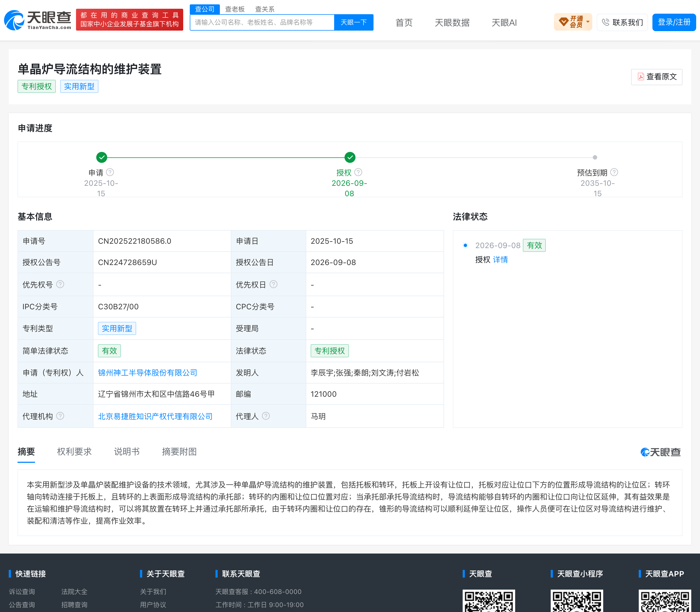Switch to the 权利要求 tab
Viewport: 700px width, 612px height.
[74, 451]
